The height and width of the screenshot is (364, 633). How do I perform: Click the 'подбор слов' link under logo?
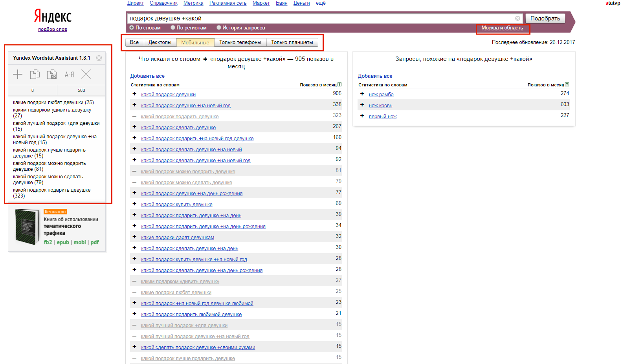(53, 29)
